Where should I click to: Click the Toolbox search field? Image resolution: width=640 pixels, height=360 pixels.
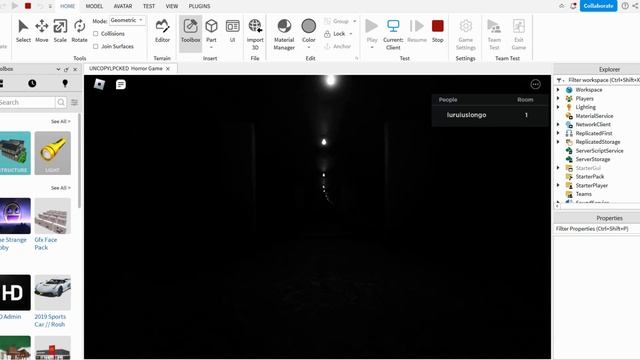click(27, 102)
